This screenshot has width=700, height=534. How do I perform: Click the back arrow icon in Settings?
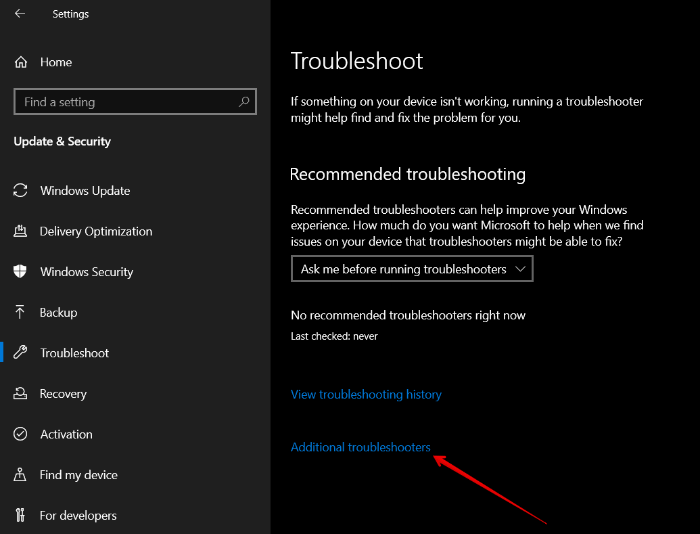tap(20, 14)
